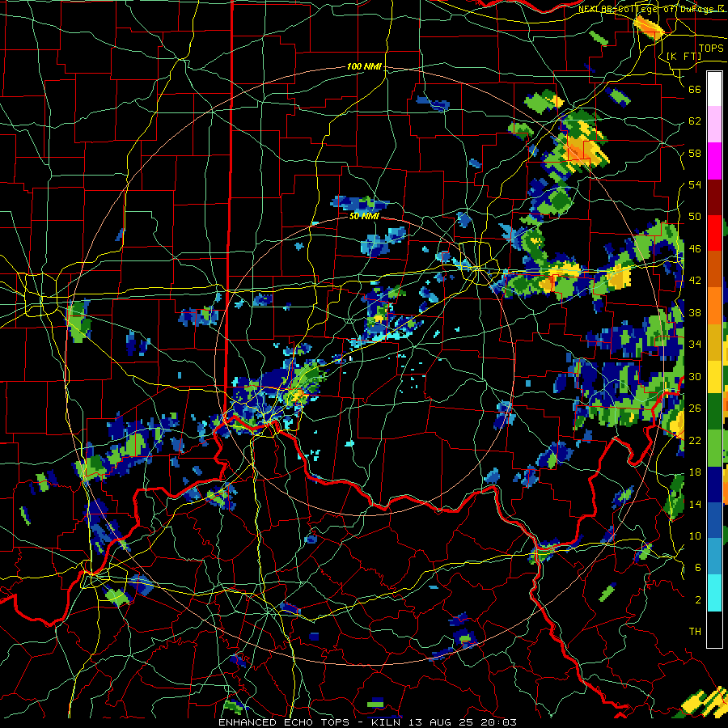
Task: Click the magenta swatch in the legend
Action: [714, 161]
